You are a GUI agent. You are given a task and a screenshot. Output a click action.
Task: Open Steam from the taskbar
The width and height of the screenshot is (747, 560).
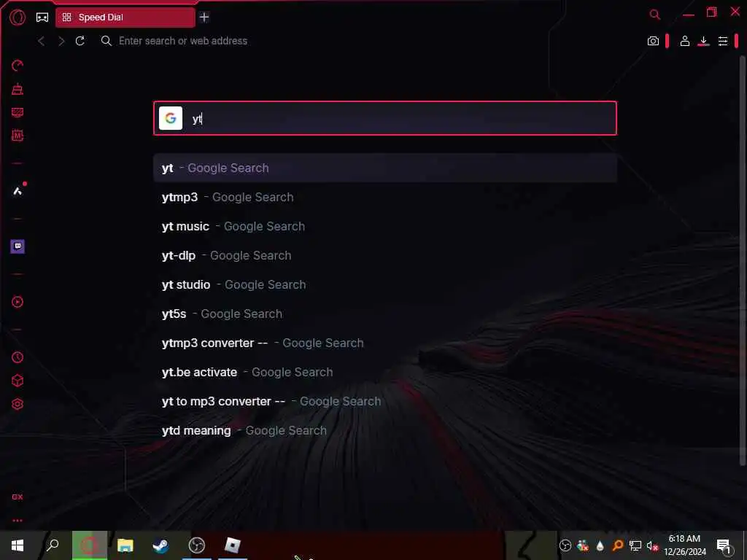click(x=160, y=545)
